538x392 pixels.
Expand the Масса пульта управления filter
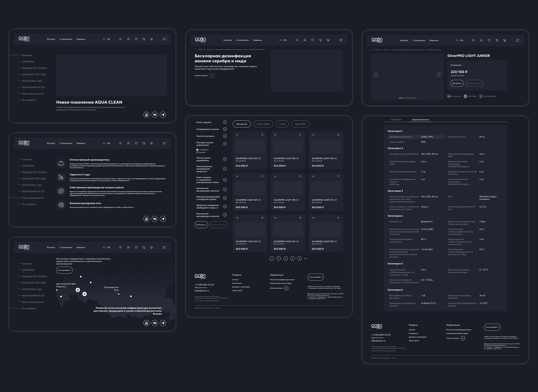(225, 159)
